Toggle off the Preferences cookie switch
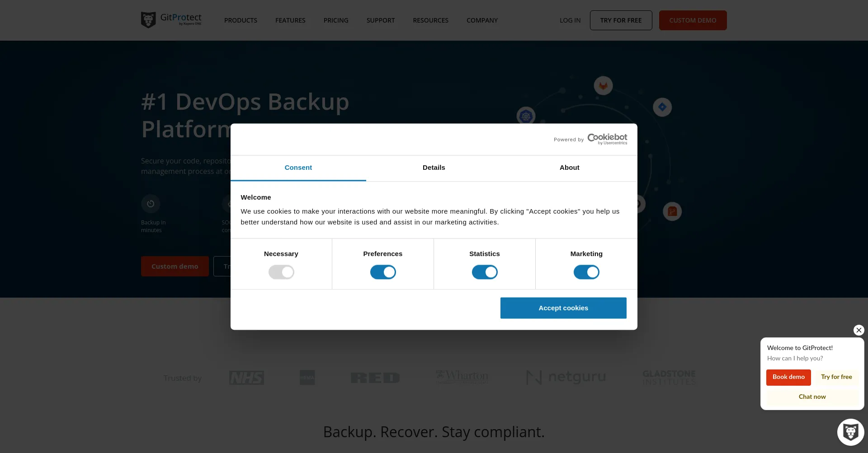 383,272
